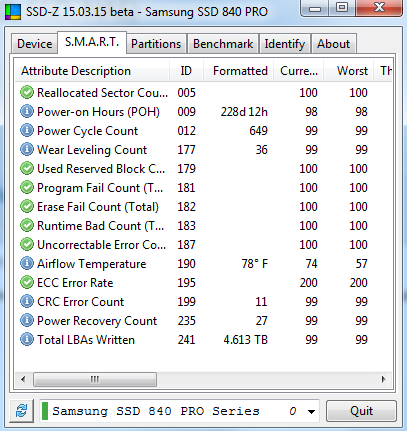Click the SSD-Z application icon in title bar
The height and width of the screenshot is (431, 407).
pyautogui.click(x=13, y=12)
